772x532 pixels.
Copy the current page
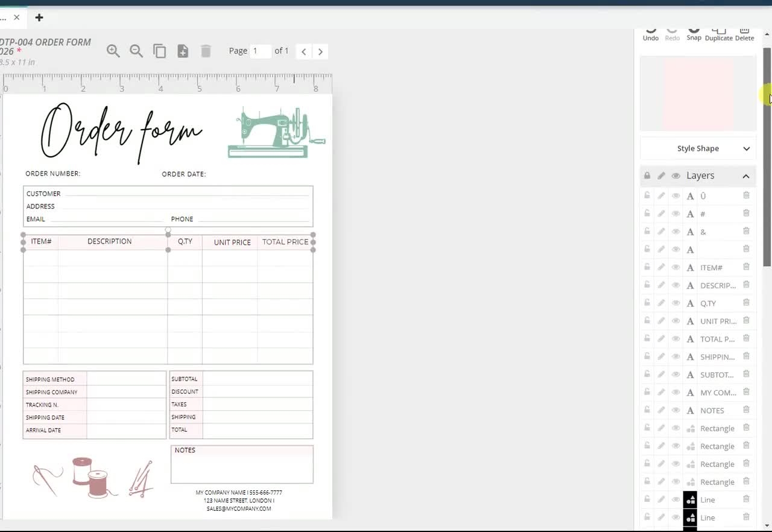(x=159, y=51)
